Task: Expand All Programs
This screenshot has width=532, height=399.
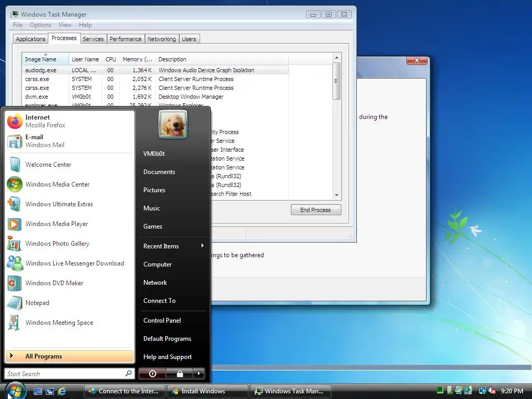Action: [70, 356]
